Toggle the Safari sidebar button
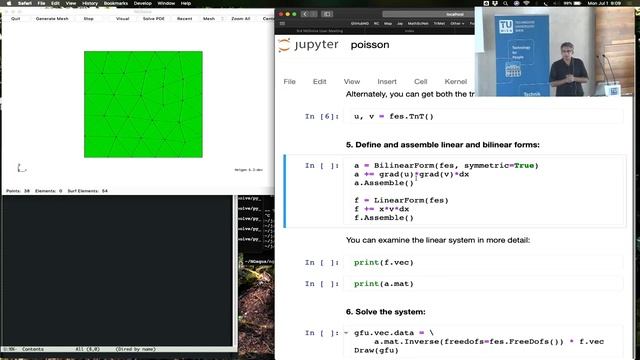 click(x=327, y=14)
